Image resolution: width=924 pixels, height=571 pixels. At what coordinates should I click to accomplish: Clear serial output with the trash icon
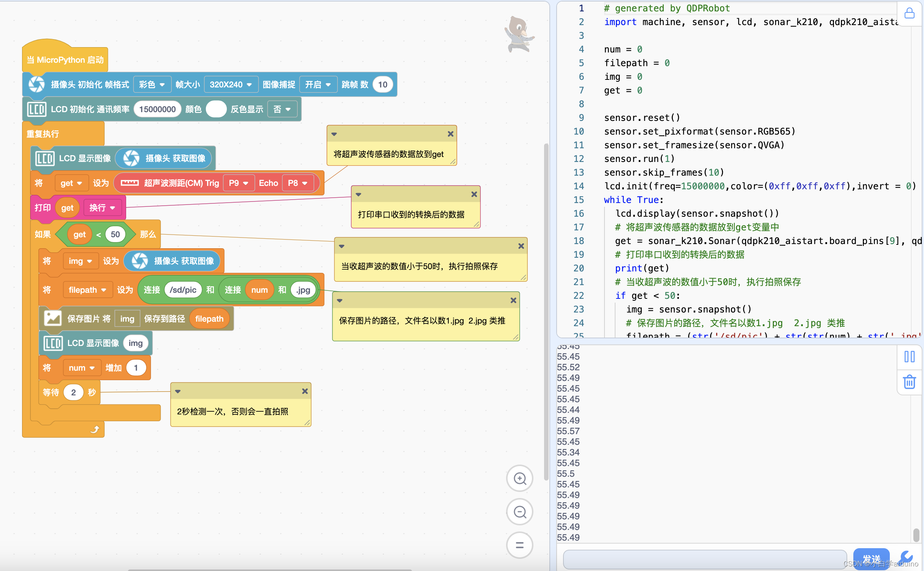coord(909,382)
